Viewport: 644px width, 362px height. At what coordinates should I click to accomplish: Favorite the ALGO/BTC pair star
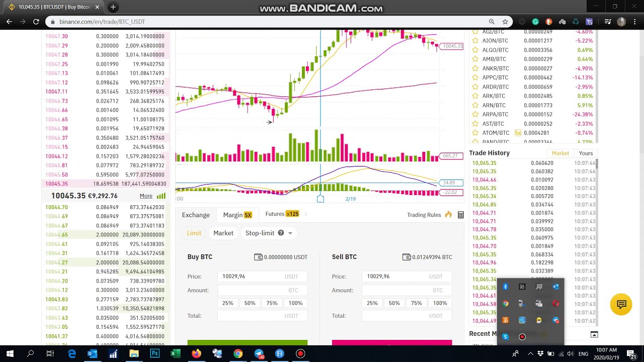(x=475, y=50)
